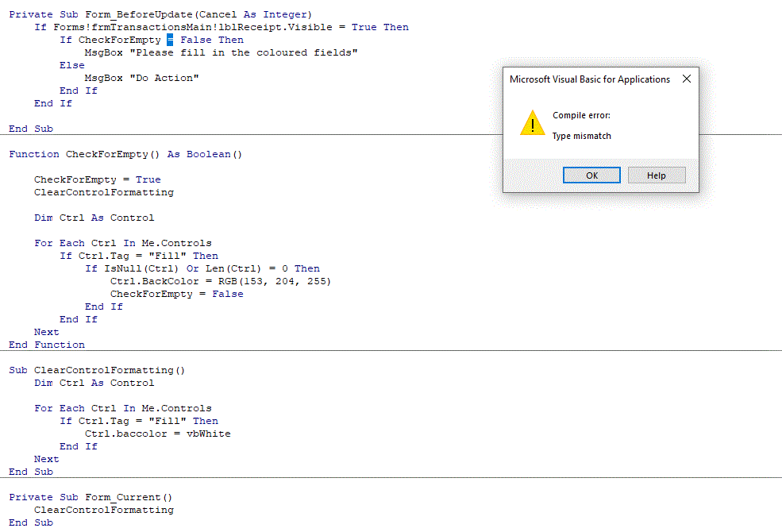Click the dialog title bar text

[x=589, y=79]
